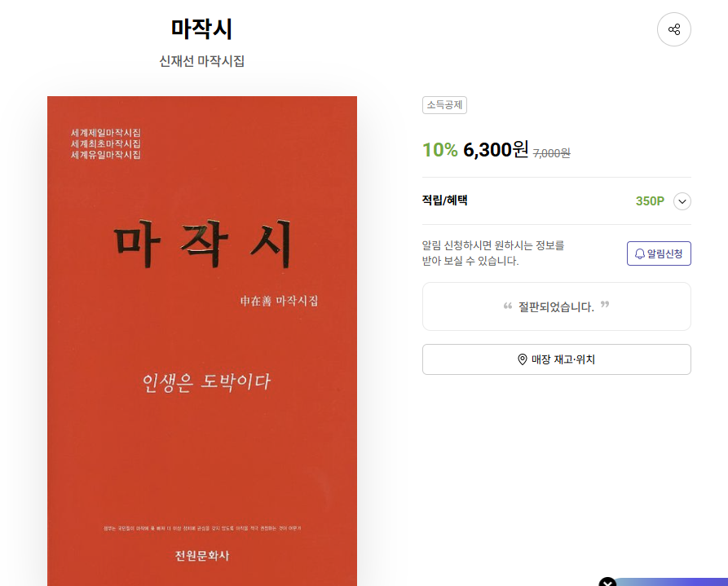Image resolution: width=728 pixels, height=586 pixels.
Task: Click the 소득공제 badge
Action: coord(444,105)
